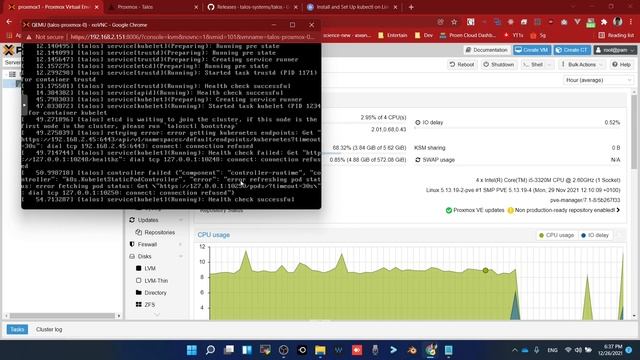
Task: Open a new browser tab with plus button
Action: (411, 7)
